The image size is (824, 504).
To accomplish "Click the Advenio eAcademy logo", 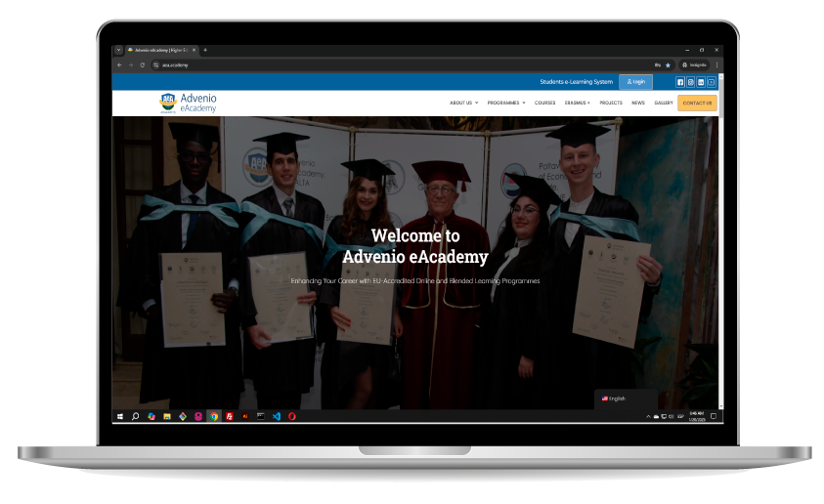I will pyautogui.click(x=188, y=103).
